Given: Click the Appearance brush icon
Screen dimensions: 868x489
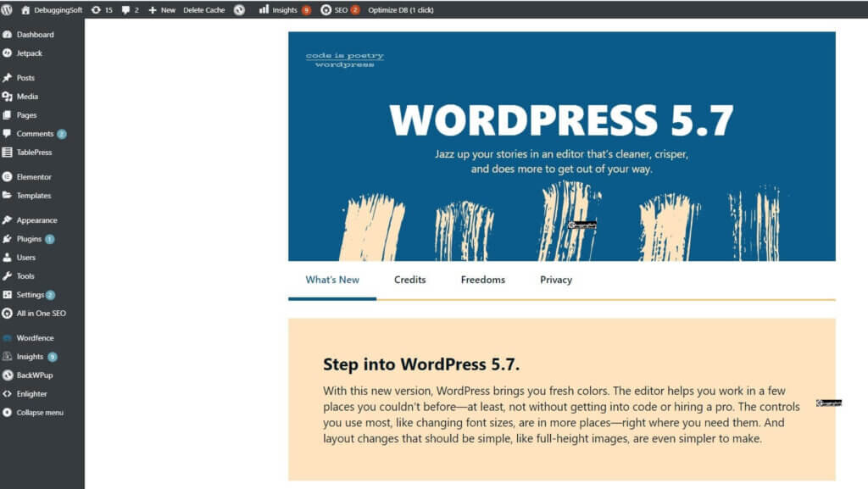Looking at the screenshot, I should point(7,220).
